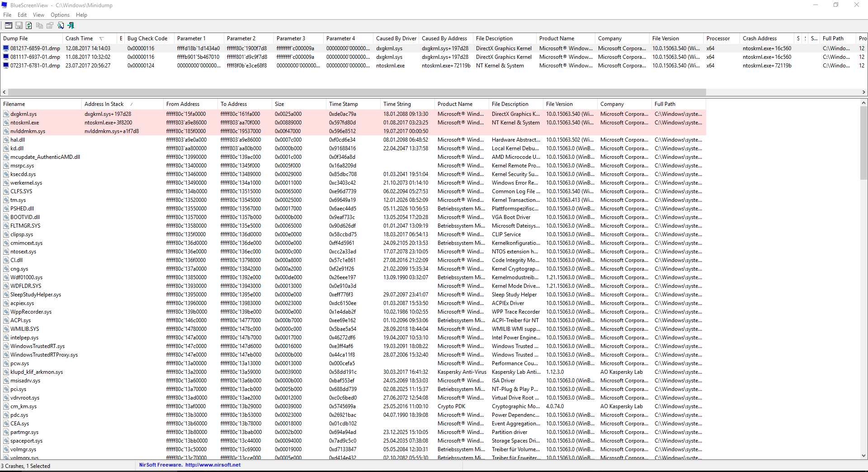Click the Copy Selected Items toolbar icon
The height and width of the screenshot is (472, 868).
coord(39,26)
